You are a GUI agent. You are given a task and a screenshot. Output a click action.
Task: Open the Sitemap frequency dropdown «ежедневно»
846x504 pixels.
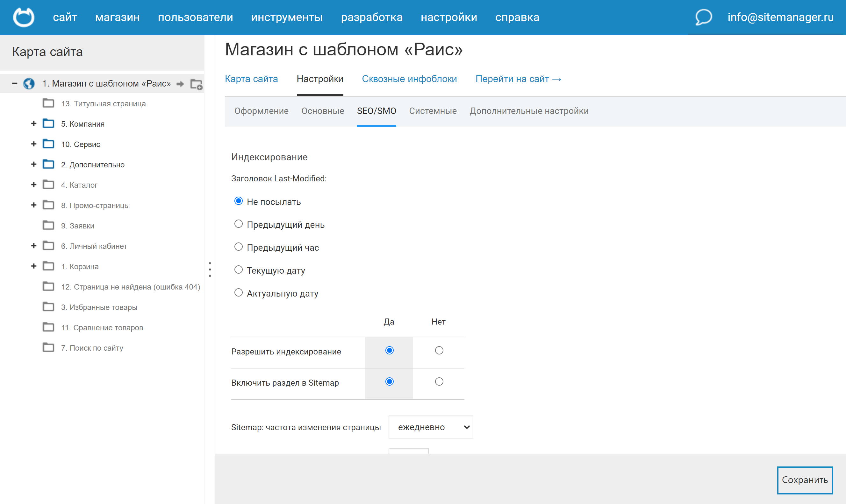430,427
